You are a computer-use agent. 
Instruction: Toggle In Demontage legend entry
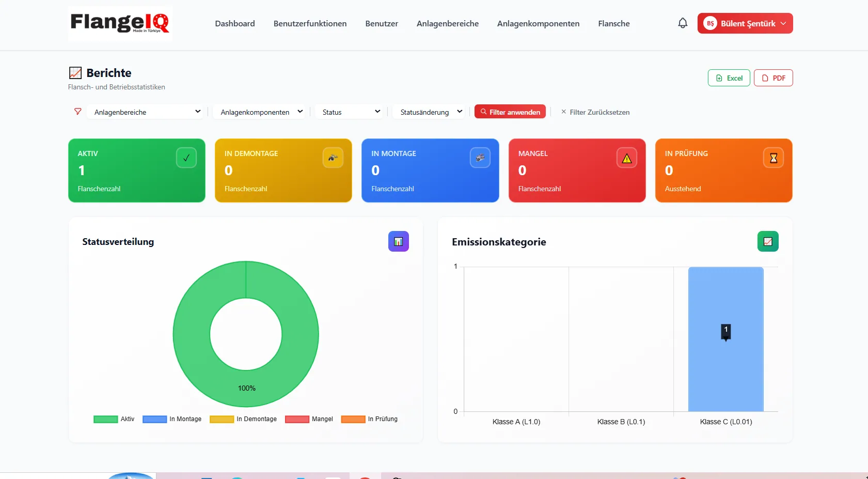tap(243, 419)
